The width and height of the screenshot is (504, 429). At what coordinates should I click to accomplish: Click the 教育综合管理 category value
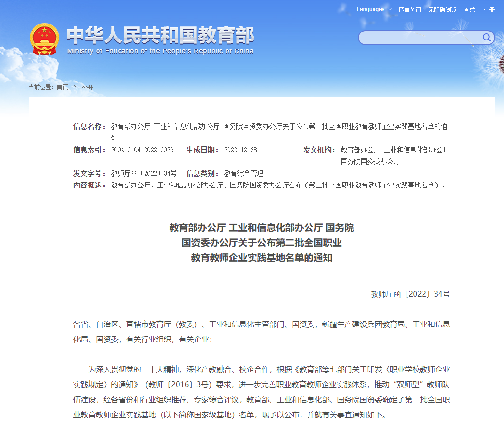(244, 174)
